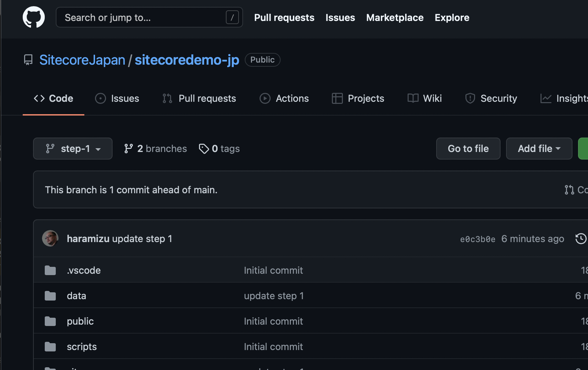Click the public folder icon

[50, 321]
